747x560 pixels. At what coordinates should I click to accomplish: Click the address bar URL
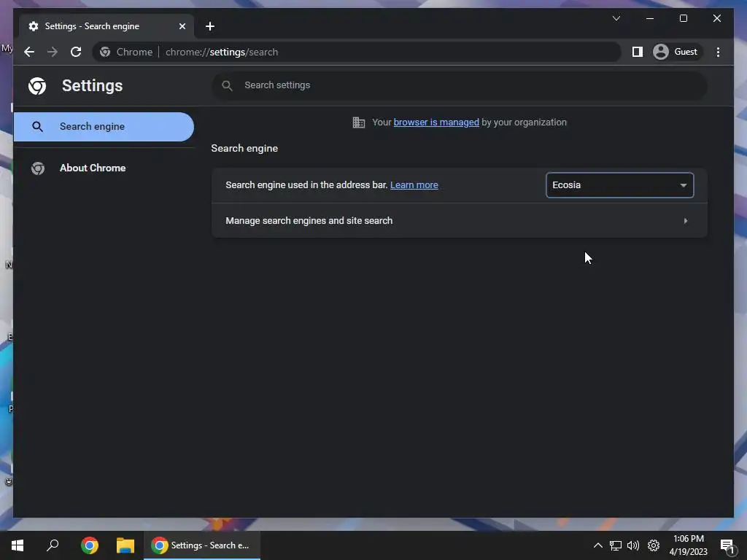click(x=222, y=52)
